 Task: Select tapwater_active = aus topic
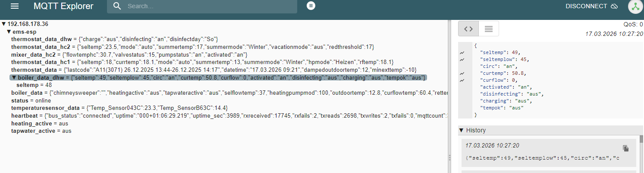41,131
